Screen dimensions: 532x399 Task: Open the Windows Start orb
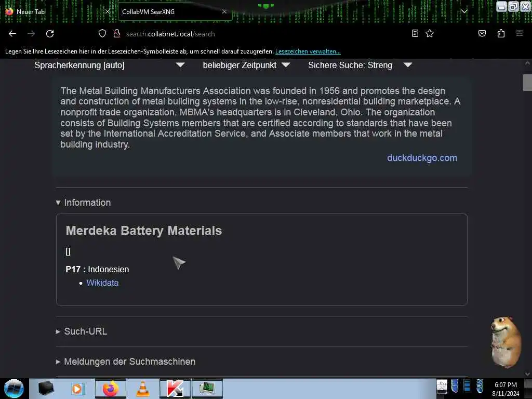[x=14, y=389]
